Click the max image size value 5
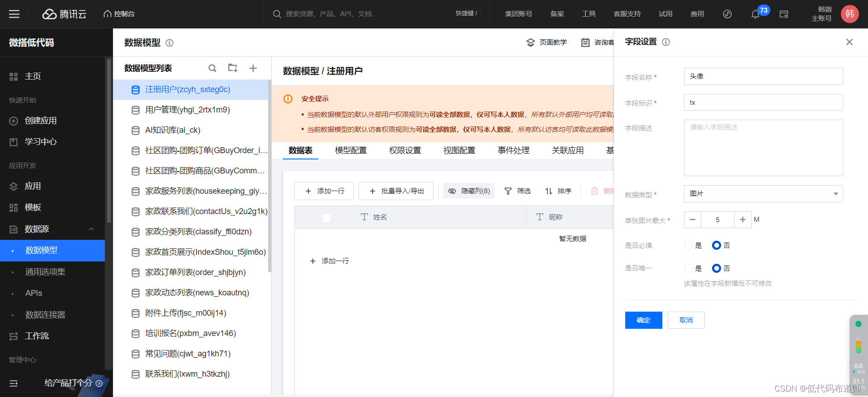 [717, 220]
